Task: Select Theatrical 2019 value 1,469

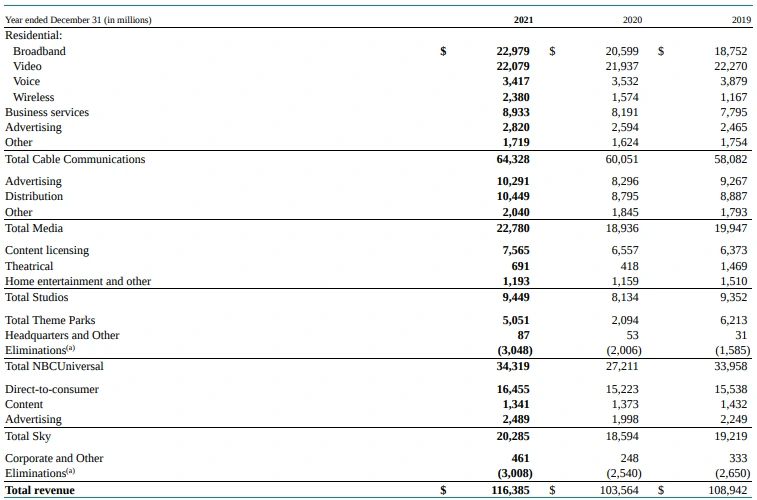Action: pos(734,266)
